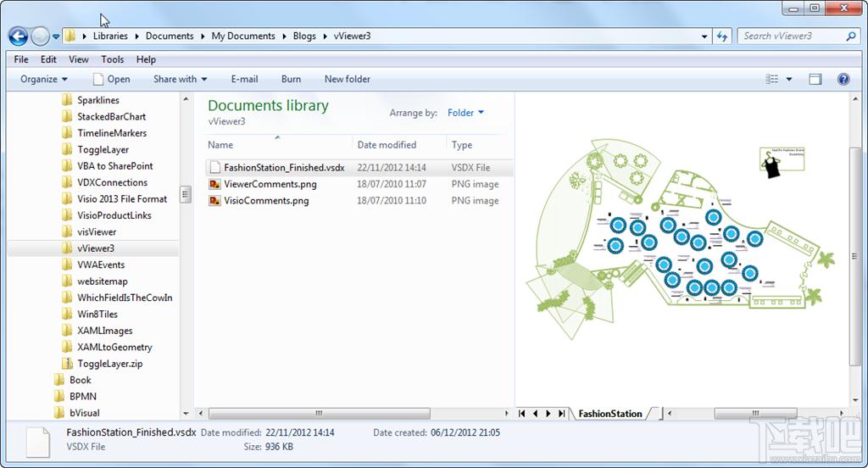Expand the Share with dropdown
Screen dimensions: 868x468
click(180, 79)
